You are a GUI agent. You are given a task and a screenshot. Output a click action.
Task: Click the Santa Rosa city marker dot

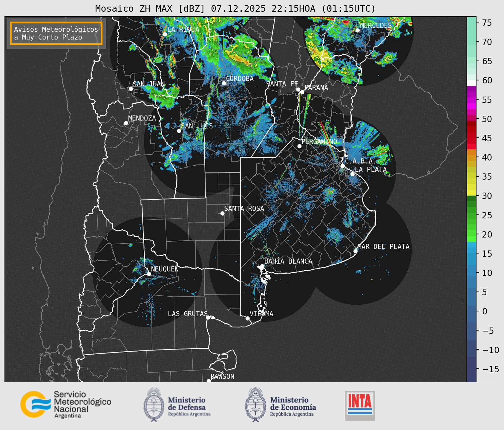[222, 213]
